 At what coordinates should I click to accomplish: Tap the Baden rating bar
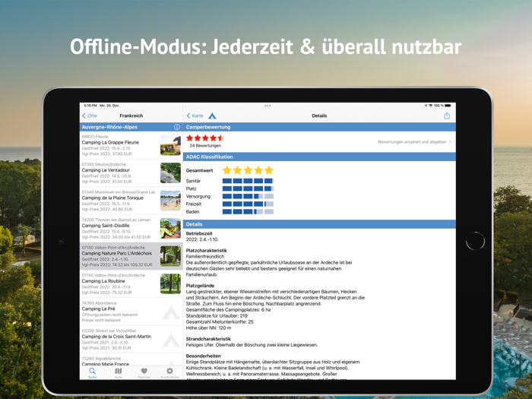tap(248, 212)
